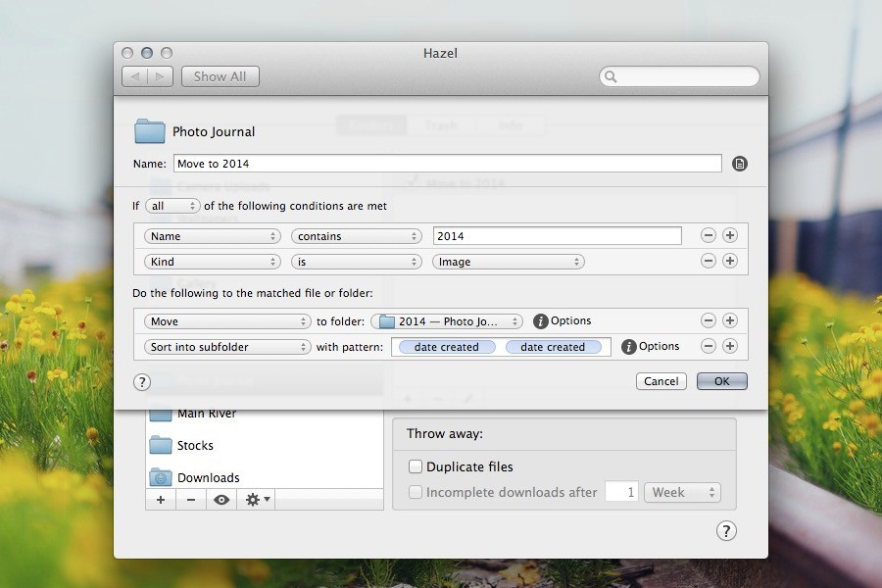Image resolution: width=882 pixels, height=588 pixels.
Task: Open the gear action menu below folders
Action: click(257, 500)
